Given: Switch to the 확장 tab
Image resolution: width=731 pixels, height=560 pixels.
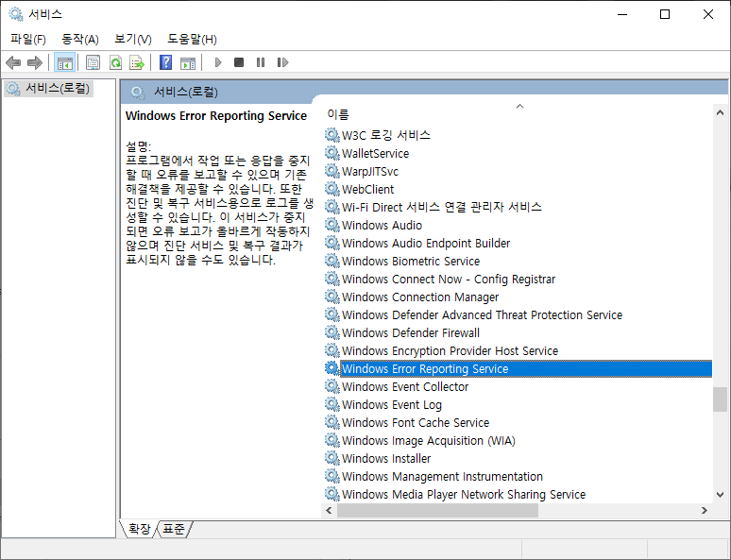Looking at the screenshot, I should point(139,529).
